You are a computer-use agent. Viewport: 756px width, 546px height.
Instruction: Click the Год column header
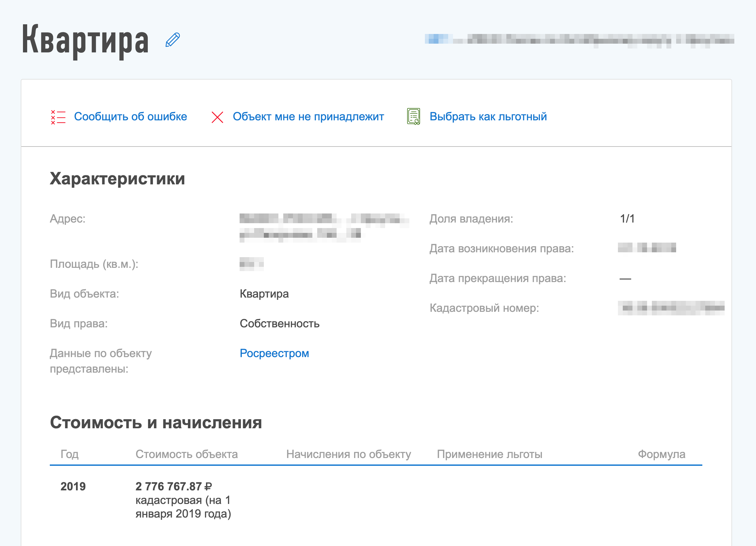(x=70, y=454)
